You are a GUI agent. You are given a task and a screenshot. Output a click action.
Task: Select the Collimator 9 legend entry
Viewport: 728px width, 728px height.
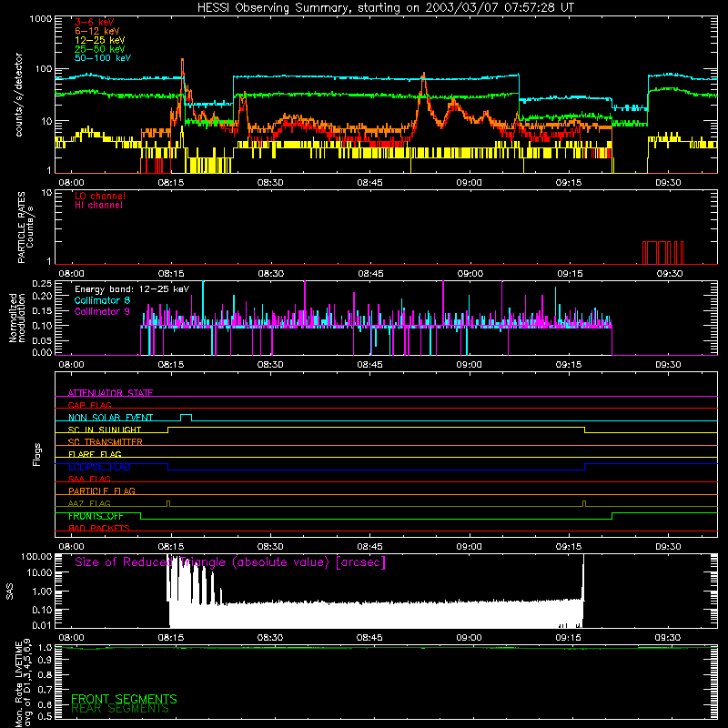tap(102, 311)
